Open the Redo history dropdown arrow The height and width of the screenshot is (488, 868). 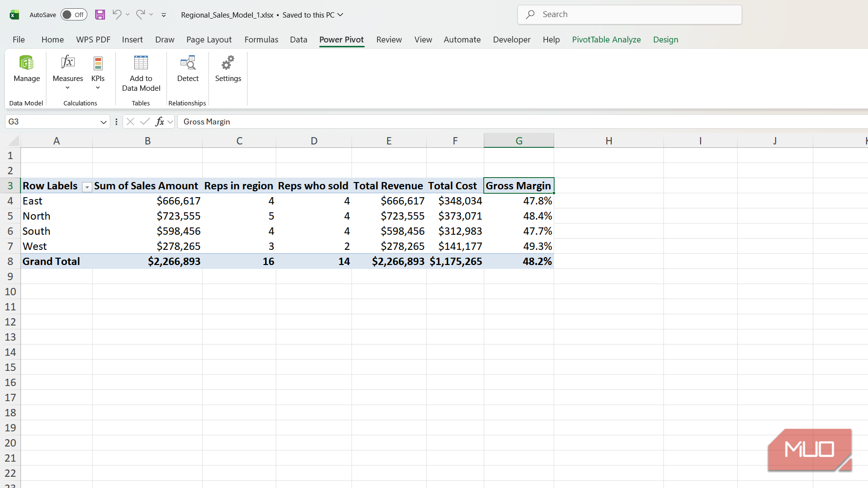[x=151, y=15]
